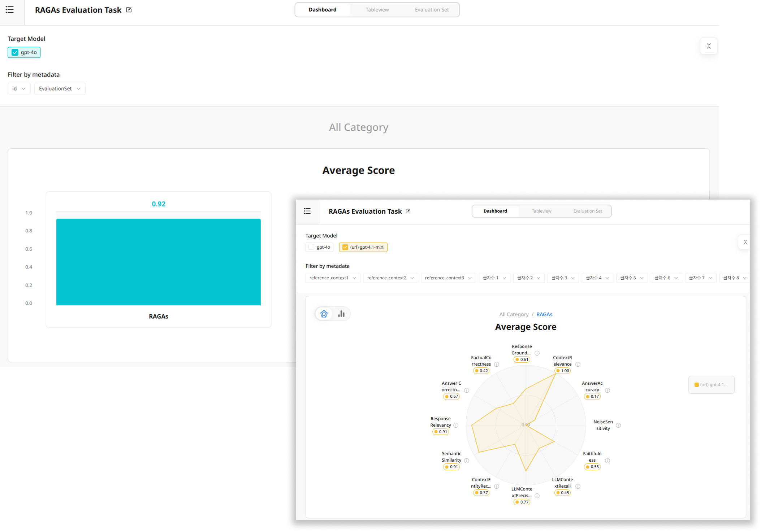The height and width of the screenshot is (532, 761).
Task: Open Evaluation Set tab in lower window
Action: tap(587, 211)
